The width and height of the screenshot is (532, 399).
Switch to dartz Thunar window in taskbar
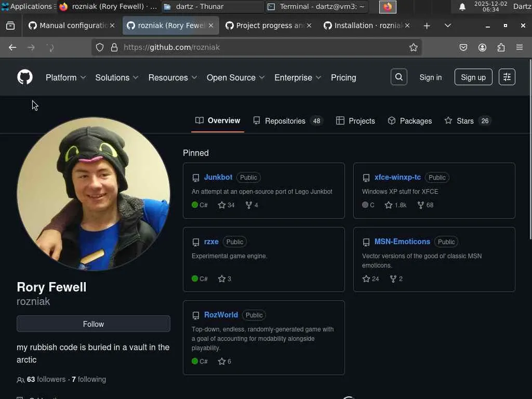tap(212, 6)
